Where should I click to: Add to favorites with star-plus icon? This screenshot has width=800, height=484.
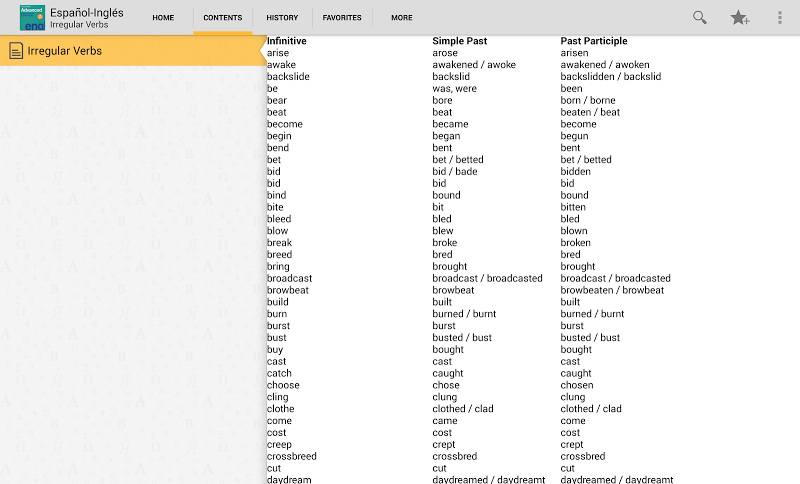(x=739, y=18)
